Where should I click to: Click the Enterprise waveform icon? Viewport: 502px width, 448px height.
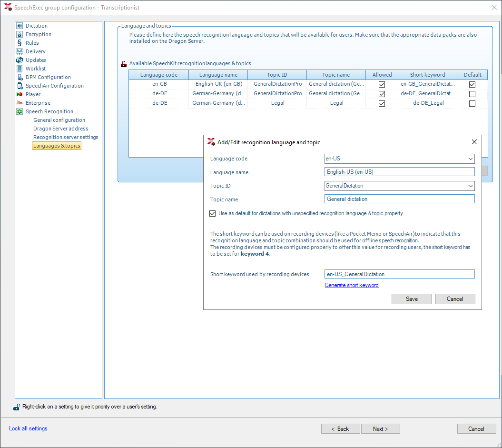(20, 103)
